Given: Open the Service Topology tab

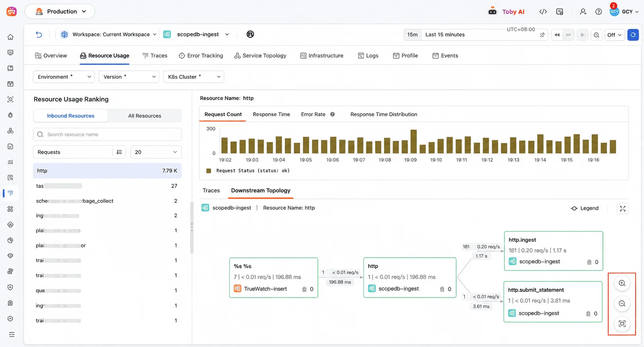Looking at the screenshot, I should [x=260, y=56].
